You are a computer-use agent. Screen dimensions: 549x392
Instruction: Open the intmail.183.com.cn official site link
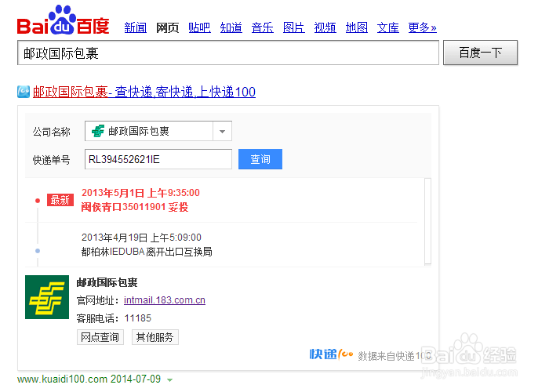coord(165,300)
